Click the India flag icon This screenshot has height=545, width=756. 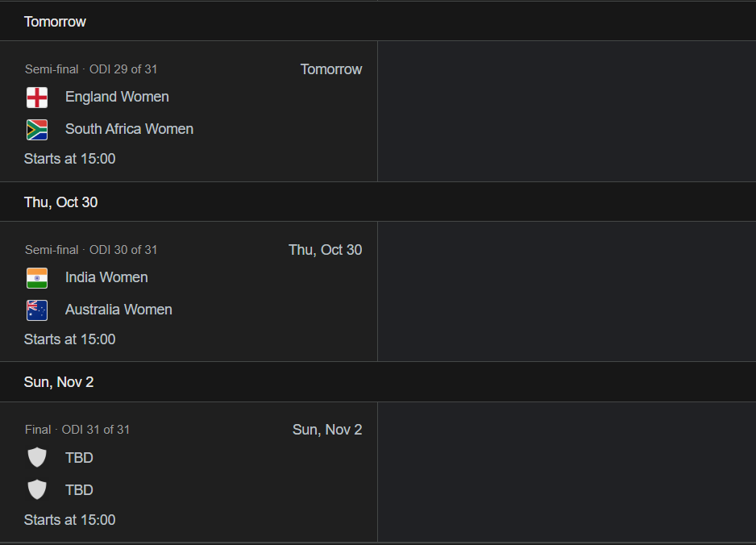coord(37,278)
